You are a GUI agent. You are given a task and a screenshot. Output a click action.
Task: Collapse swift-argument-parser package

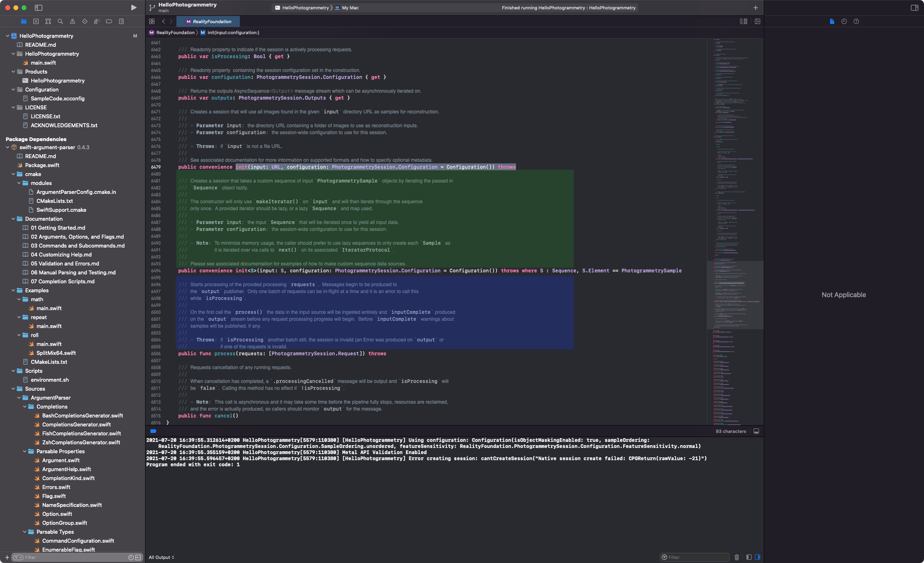[8, 147]
